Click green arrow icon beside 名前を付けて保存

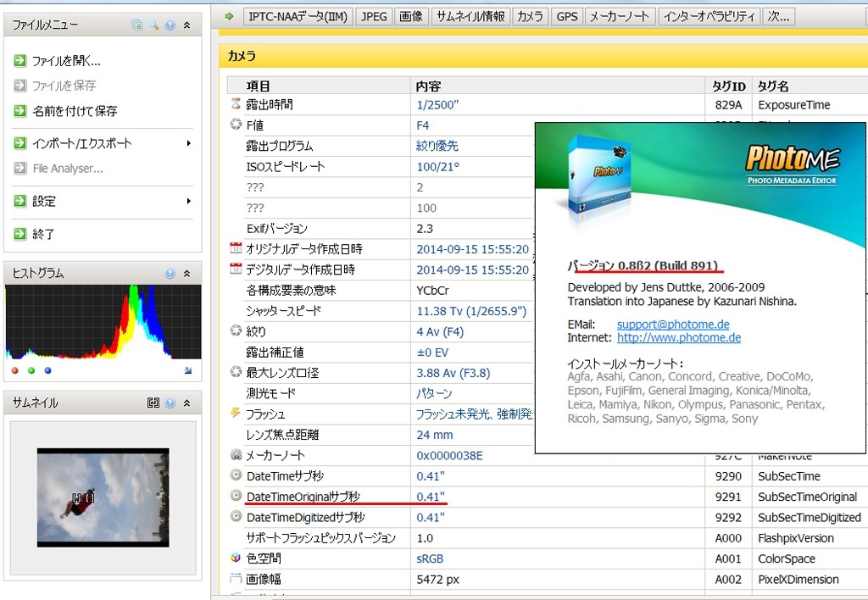[20, 110]
